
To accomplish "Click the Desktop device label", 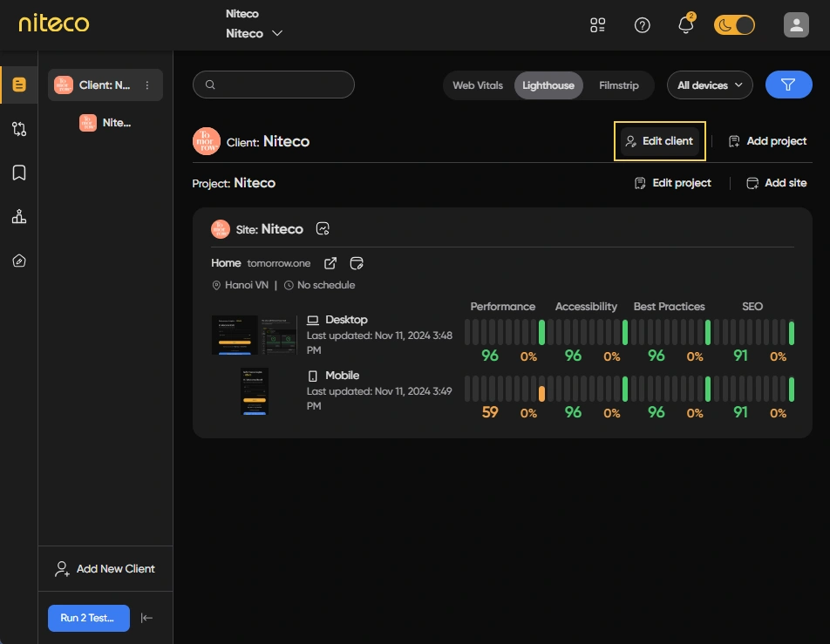I will [346, 320].
